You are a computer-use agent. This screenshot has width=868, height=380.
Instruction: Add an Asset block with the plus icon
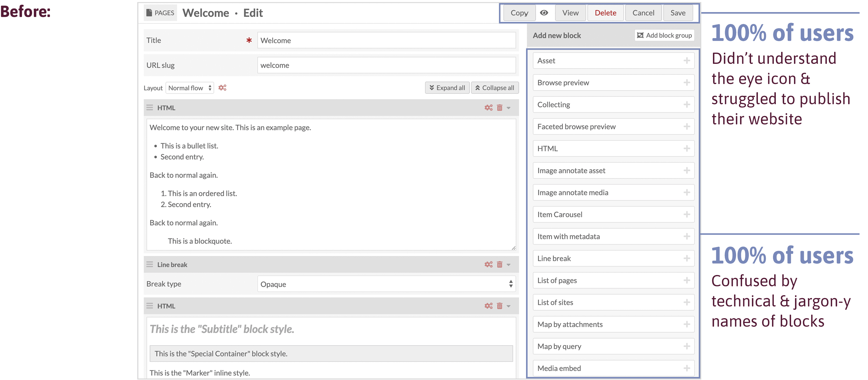pyautogui.click(x=686, y=61)
